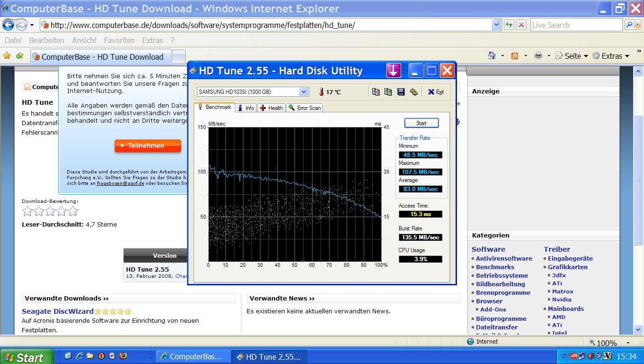Select the Benchmark tab

(215, 108)
